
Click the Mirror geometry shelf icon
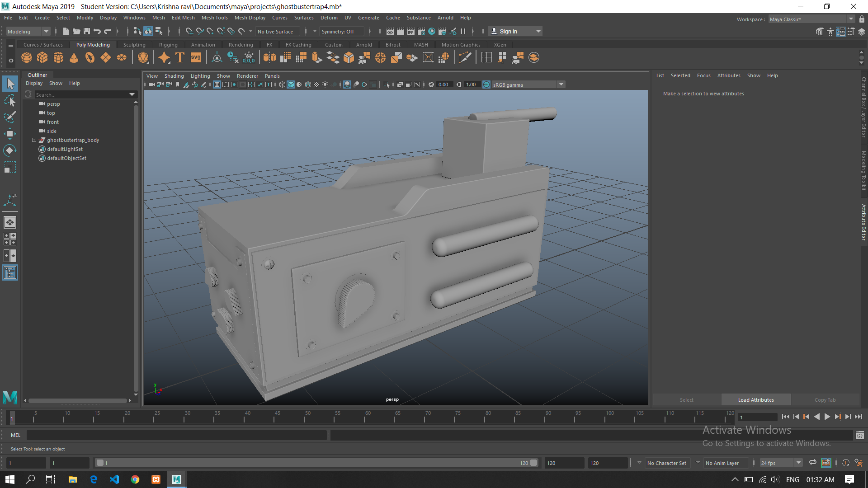pos(270,58)
